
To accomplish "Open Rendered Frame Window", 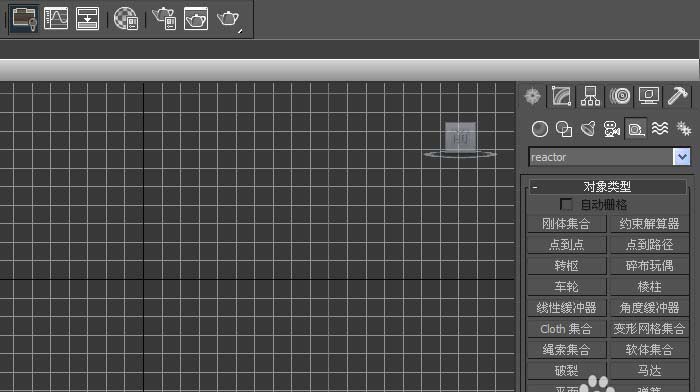I will 196,19.
